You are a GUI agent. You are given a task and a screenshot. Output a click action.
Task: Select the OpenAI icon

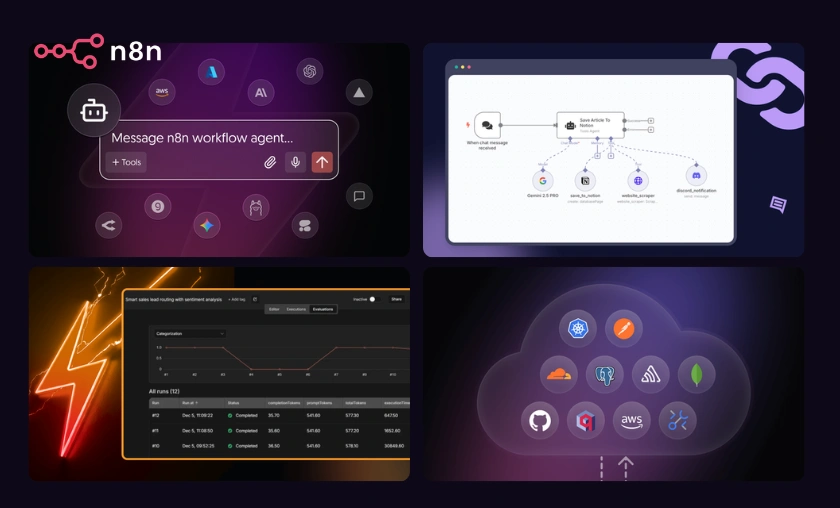[x=310, y=71]
